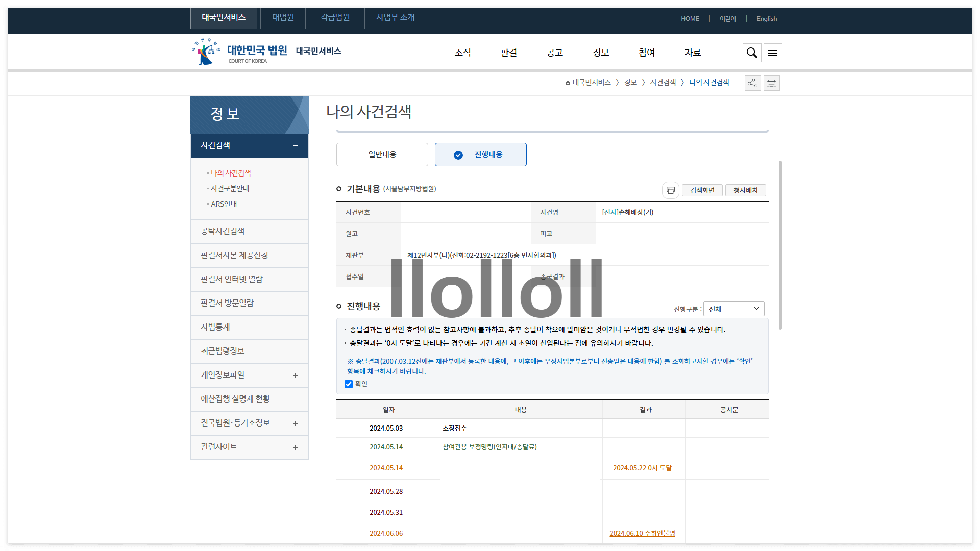This screenshot has height=551, width=980.
Task: Expand the 관련사이트 sidebar item
Action: (295, 447)
